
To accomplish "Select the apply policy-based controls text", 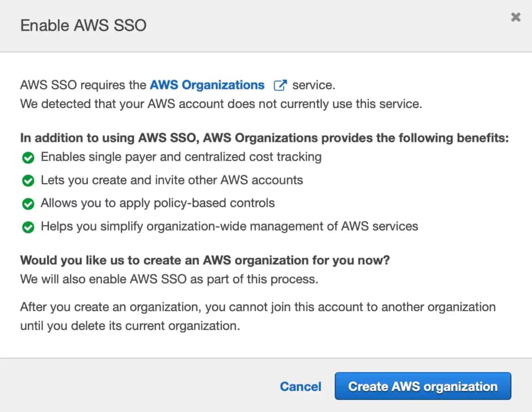I will (157, 203).
